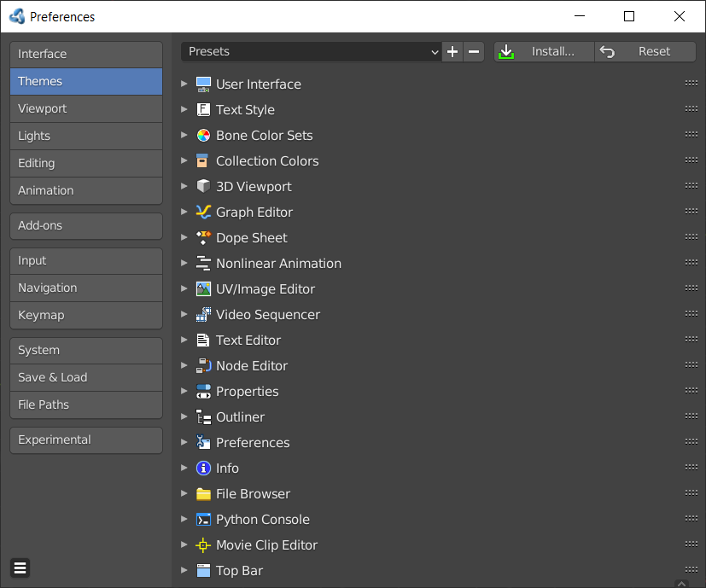The image size is (706, 588).
Task: Open the hamburger save preferences menu
Action: coord(20,568)
